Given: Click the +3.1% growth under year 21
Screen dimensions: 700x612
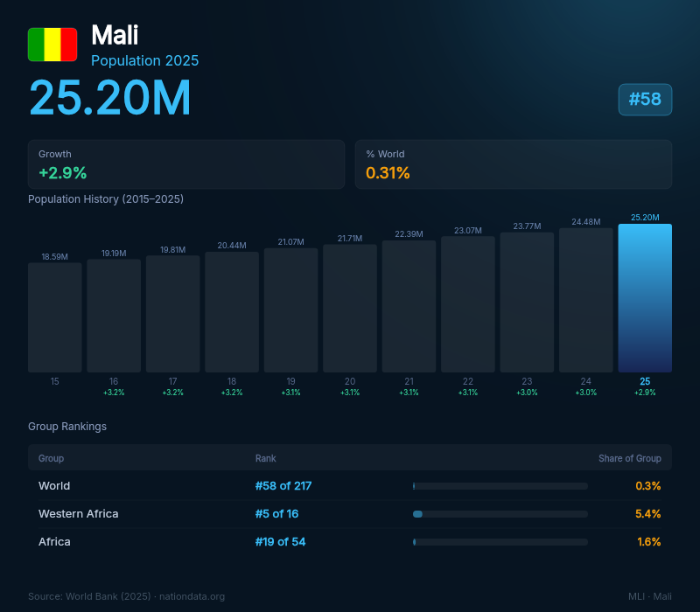Looking at the screenshot, I should [x=409, y=393].
